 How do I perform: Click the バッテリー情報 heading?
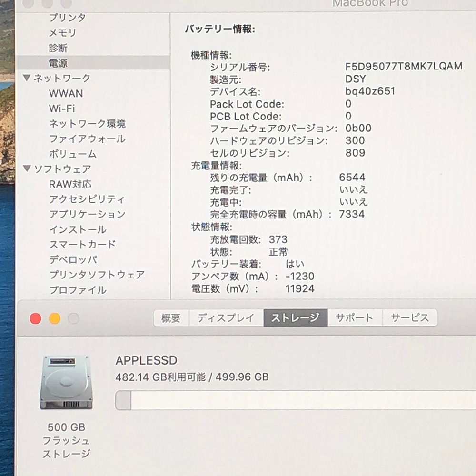point(220,29)
